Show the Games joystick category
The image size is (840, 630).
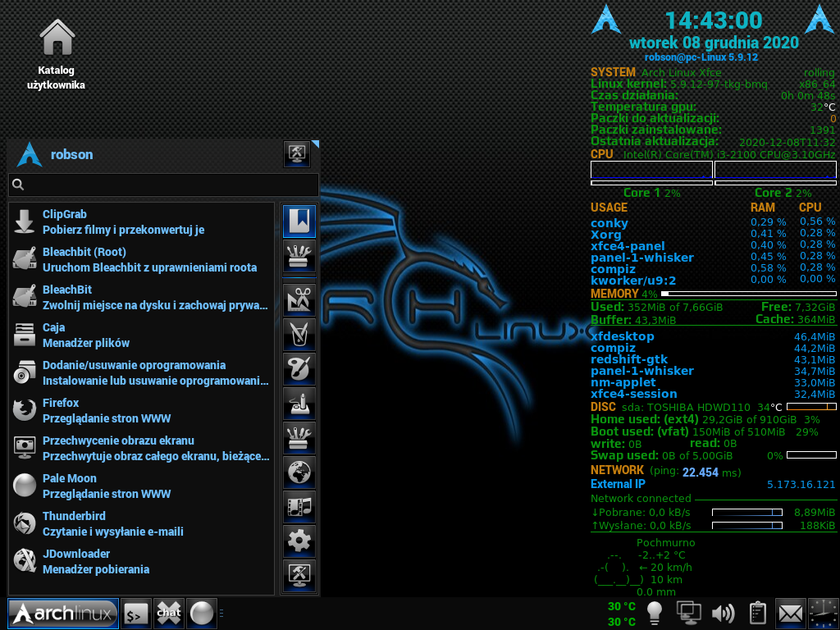299,404
